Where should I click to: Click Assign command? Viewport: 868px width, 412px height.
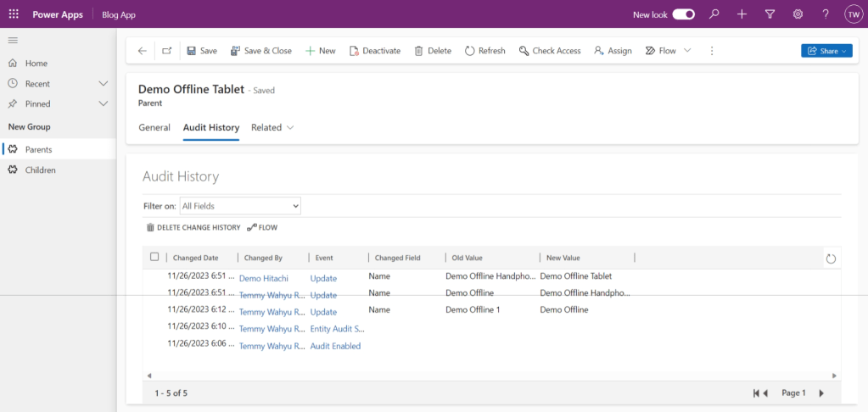click(x=613, y=51)
